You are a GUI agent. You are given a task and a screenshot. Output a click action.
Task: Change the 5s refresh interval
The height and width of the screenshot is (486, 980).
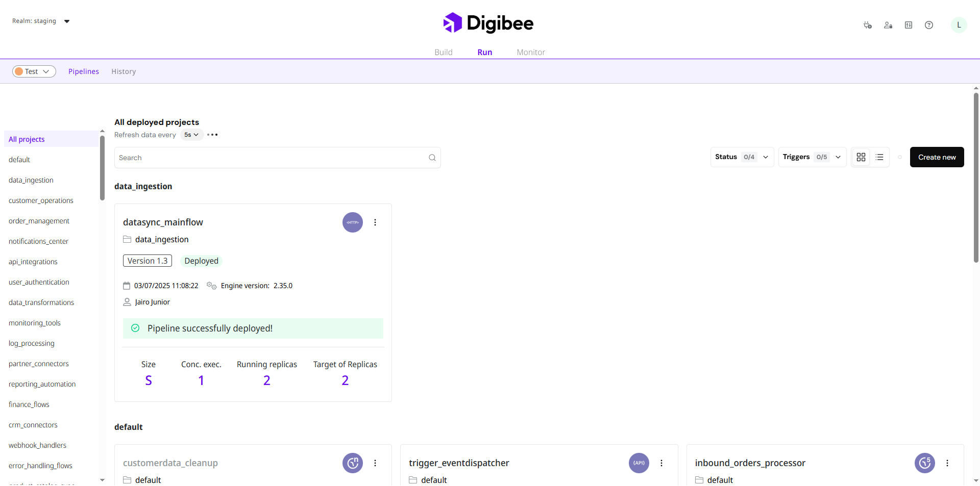(191, 135)
